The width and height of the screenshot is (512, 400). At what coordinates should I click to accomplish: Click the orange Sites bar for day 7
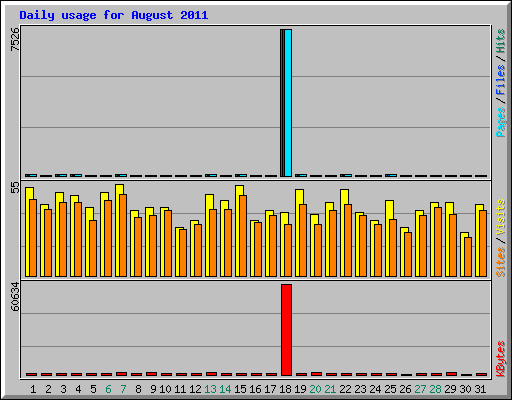(x=123, y=235)
